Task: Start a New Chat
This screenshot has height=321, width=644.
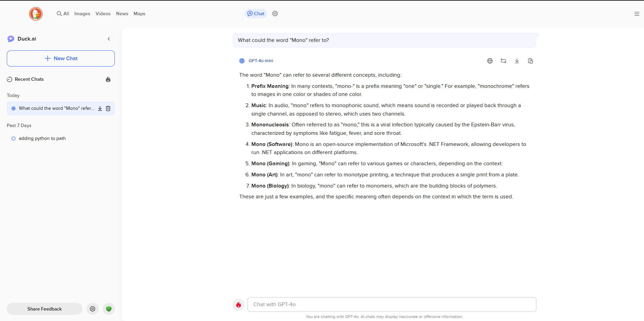Action: (61, 58)
